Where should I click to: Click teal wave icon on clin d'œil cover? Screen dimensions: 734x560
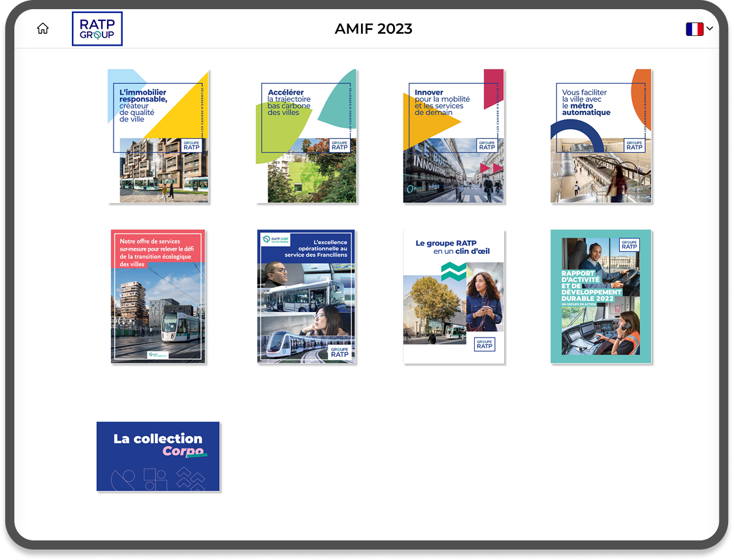(453, 272)
